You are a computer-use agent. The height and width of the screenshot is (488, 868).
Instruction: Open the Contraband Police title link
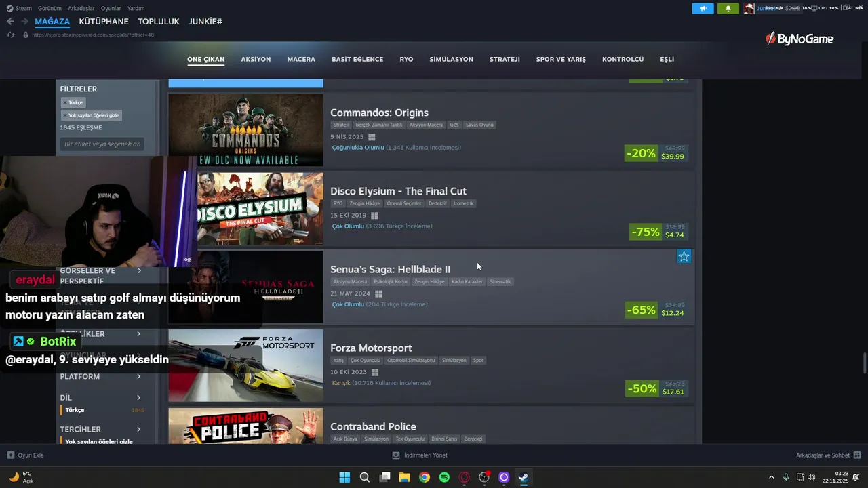373,426
